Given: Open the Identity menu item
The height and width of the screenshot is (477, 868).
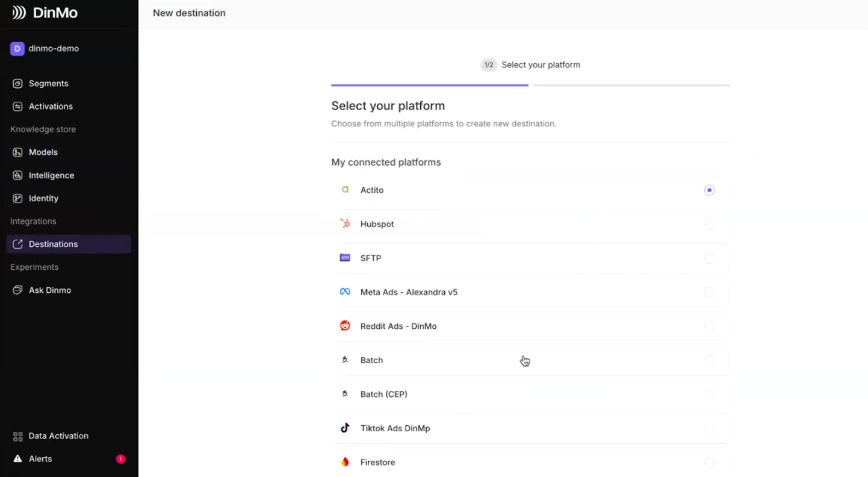Looking at the screenshot, I should pos(69,199).
